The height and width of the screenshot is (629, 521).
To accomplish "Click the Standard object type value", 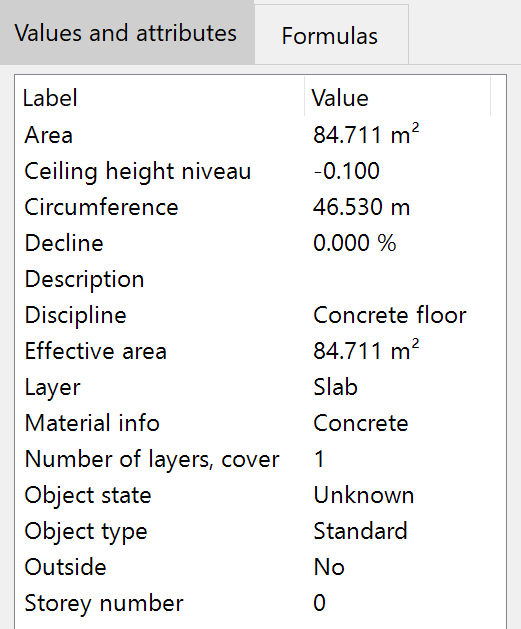I will point(360,531).
